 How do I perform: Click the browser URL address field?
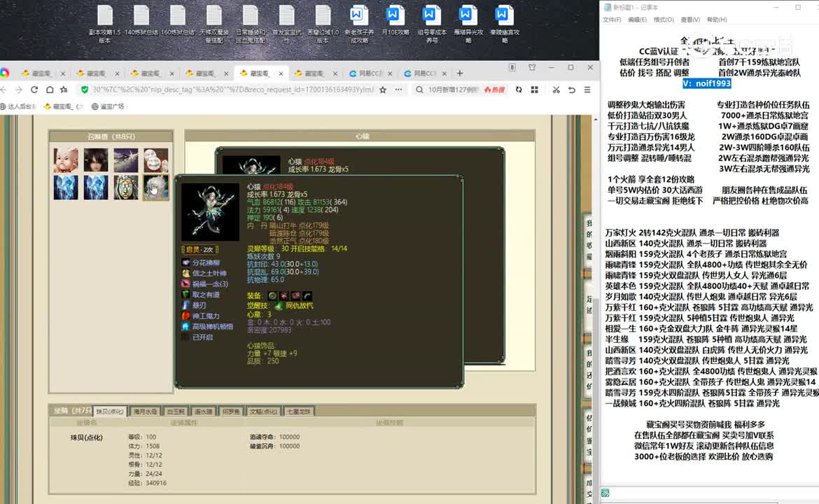click(232, 90)
